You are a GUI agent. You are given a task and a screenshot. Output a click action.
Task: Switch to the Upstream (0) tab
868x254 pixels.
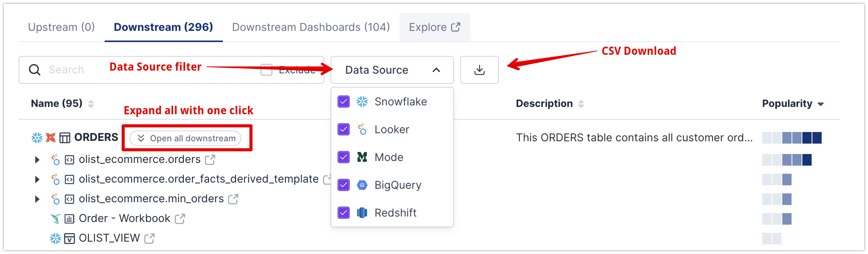[x=61, y=27]
